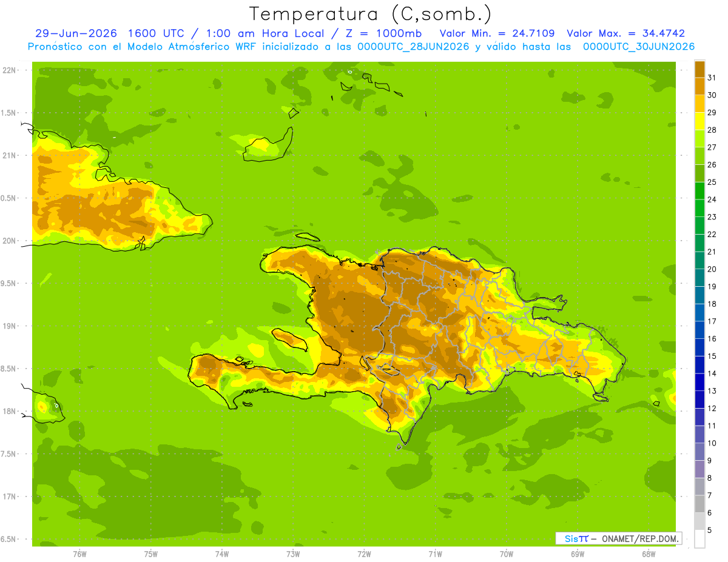Pick the white swatch at the legend bottom
The width and height of the screenshot is (728, 562).
[x=699, y=538]
